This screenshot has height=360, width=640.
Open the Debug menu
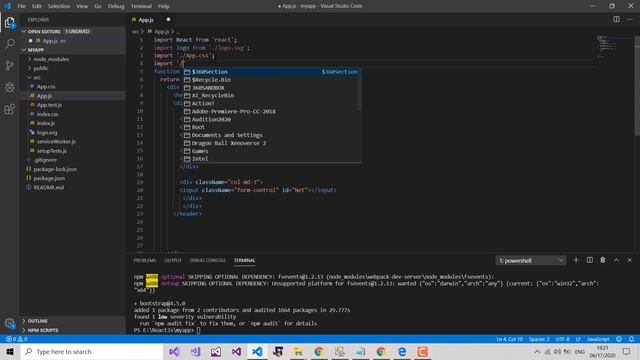click(116, 6)
